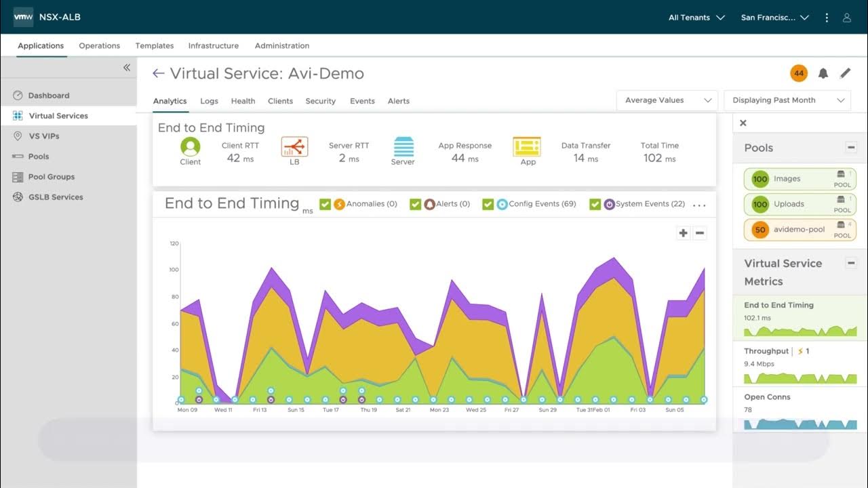Viewport: 868px width, 488px height.
Task: Switch to the Events tab
Action: tap(362, 101)
